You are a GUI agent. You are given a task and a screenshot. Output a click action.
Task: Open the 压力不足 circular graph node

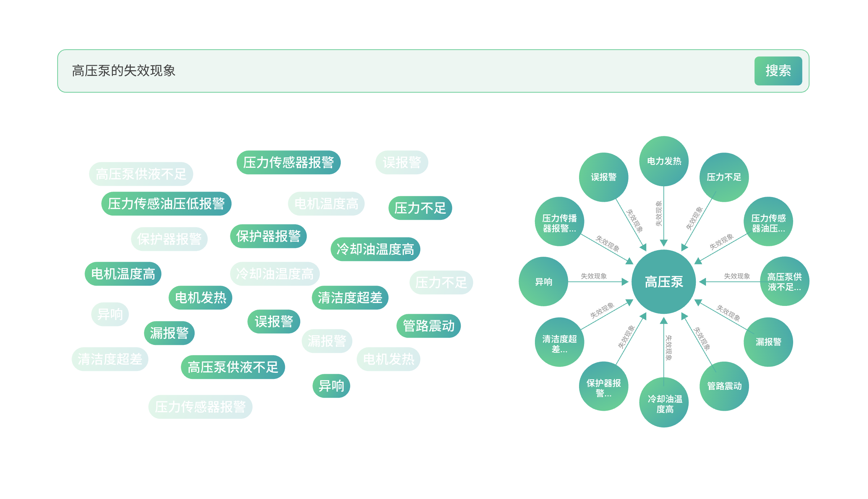724,177
